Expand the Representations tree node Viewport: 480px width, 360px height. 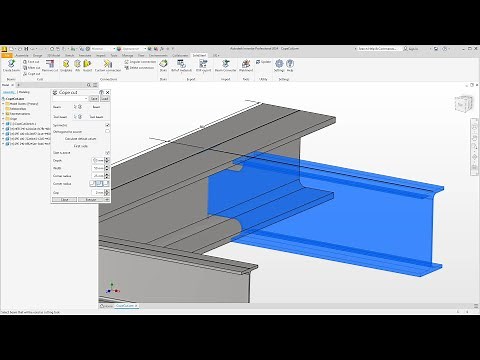pos(3,114)
